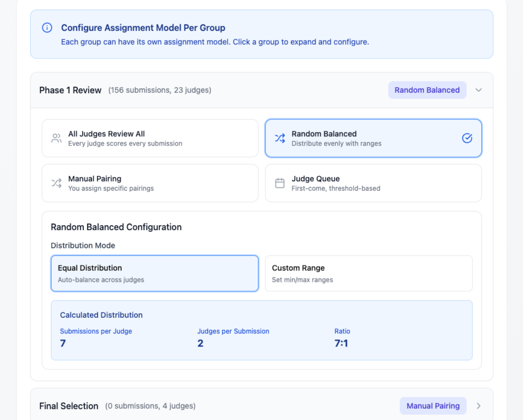Switch to the Final Selection section
The height and width of the screenshot is (420, 523).
[x=68, y=406]
